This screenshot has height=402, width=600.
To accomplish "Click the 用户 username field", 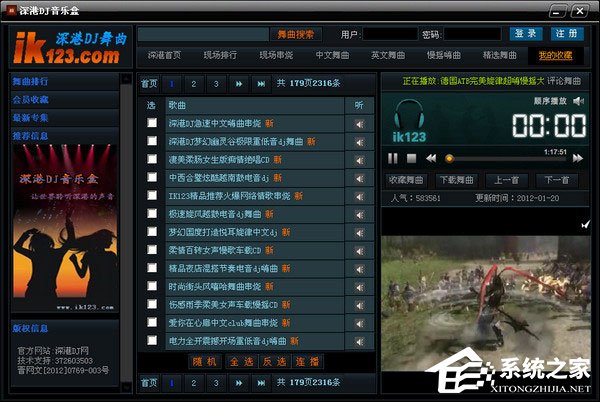I will pyautogui.click(x=390, y=34).
